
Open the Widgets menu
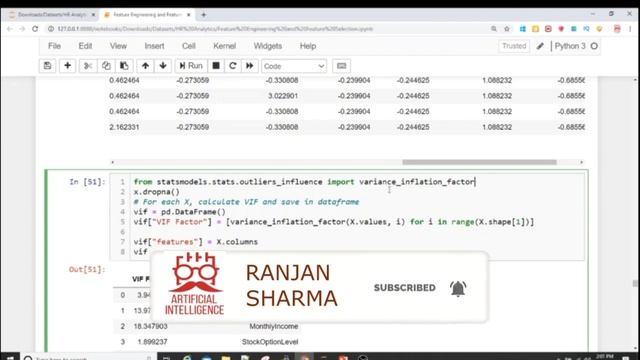(x=268, y=46)
